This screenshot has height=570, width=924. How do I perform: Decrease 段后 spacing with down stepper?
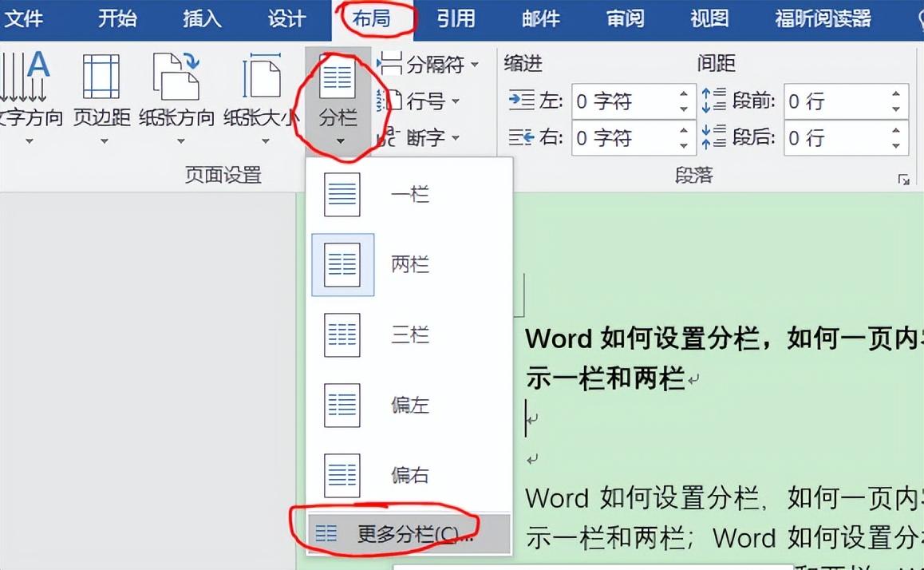[x=896, y=145]
